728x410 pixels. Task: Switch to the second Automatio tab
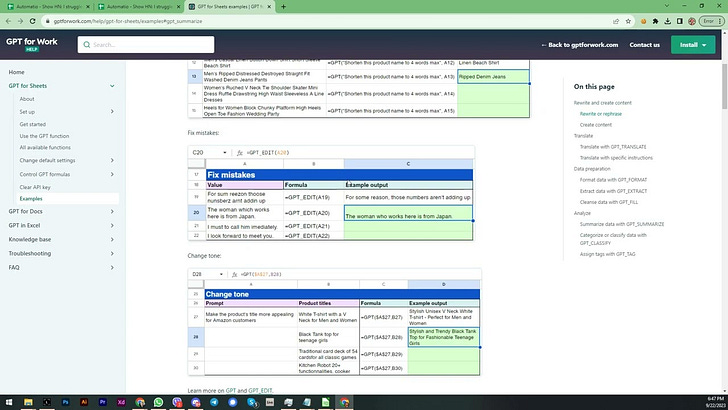tap(139, 7)
